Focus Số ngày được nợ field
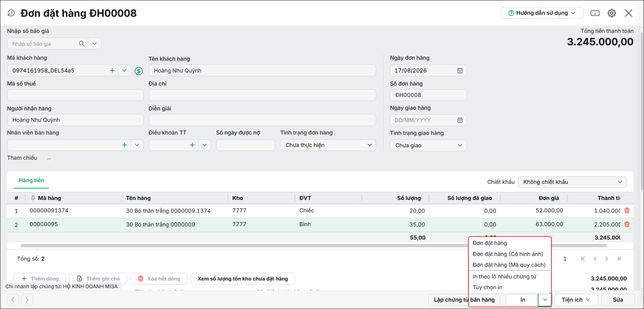Image resolution: width=644 pixels, height=309 pixels. click(x=246, y=145)
